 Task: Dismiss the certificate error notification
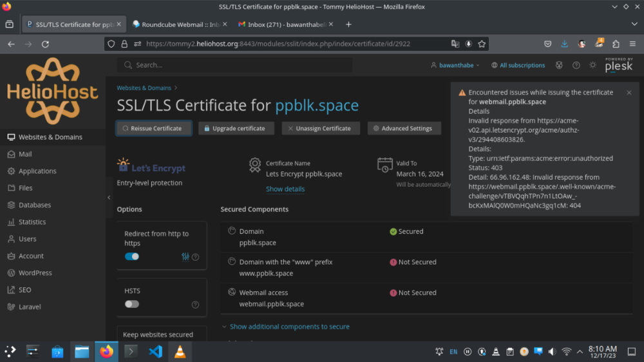point(629,93)
